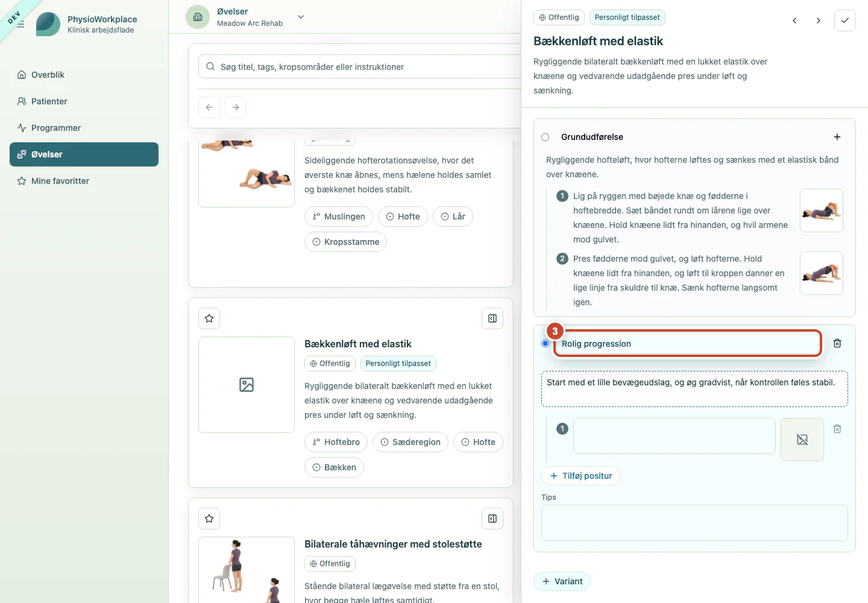Click into the Tips text area
This screenshot has height=603, width=868.
tap(694, 523)
